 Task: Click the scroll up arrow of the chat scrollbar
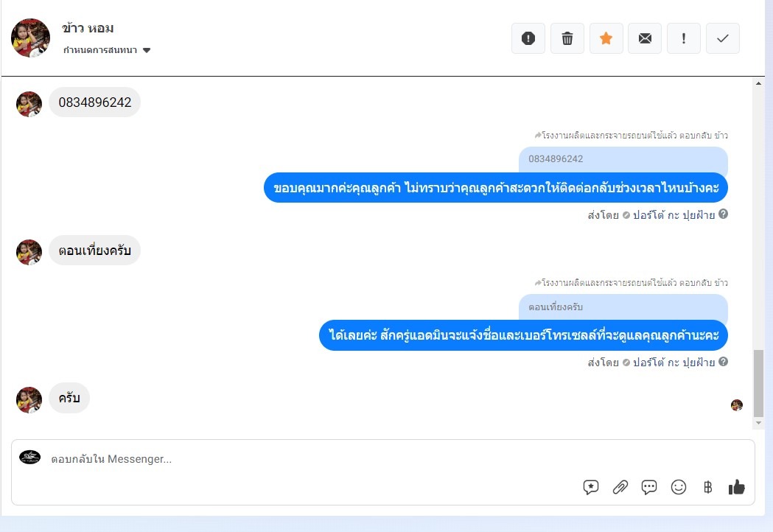758,83
